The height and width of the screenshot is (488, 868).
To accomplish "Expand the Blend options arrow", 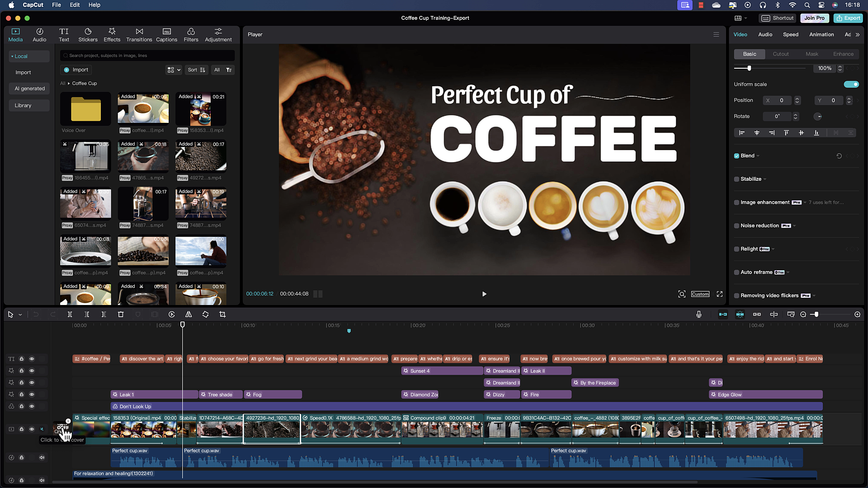I will (758, 156).
